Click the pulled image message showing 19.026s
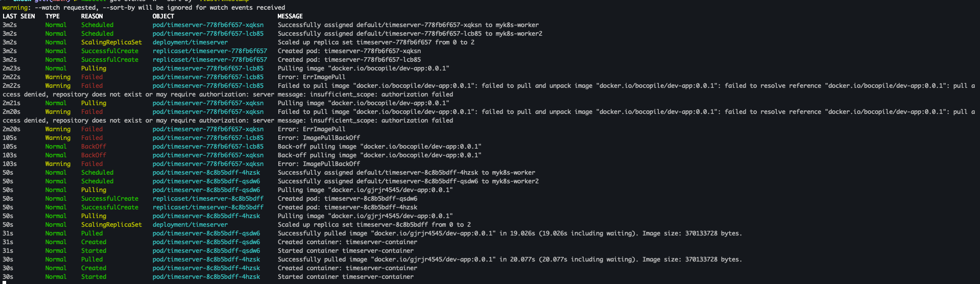The height and width of the screenshot is (284, 980). click(x=510, y=233)
